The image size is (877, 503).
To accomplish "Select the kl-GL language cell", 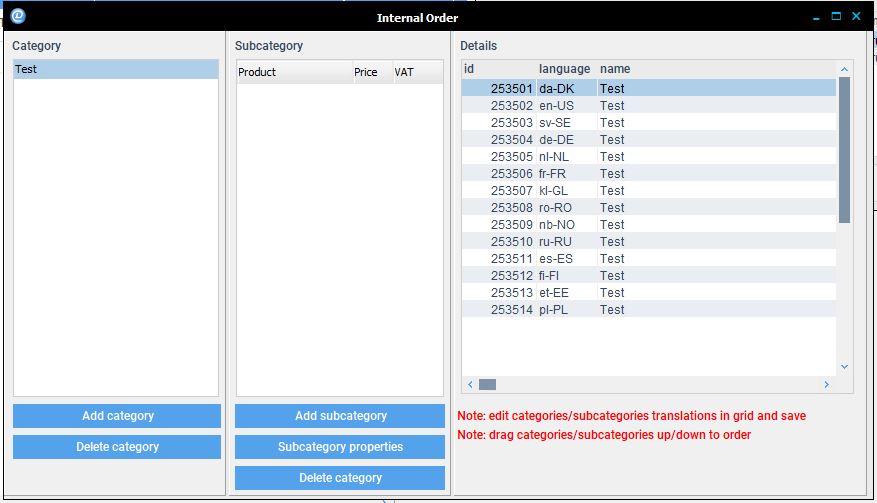I will click(x=566, y=191).
